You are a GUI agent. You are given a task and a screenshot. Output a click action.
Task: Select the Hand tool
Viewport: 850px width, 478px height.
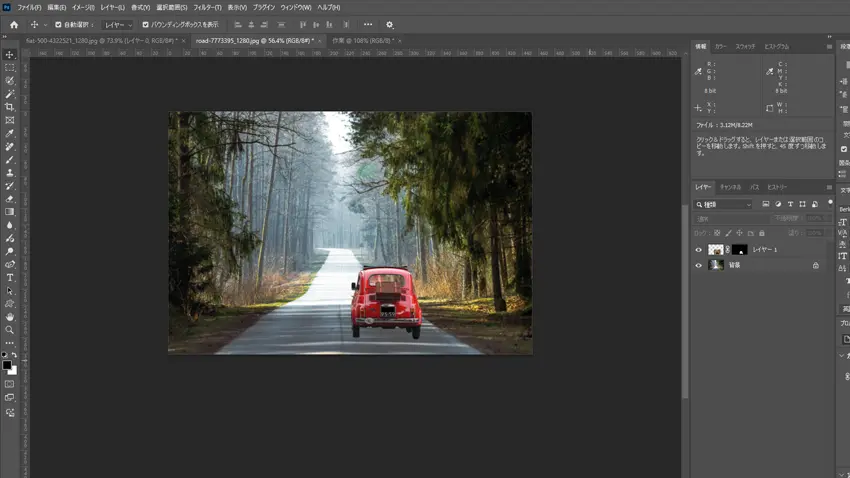[10, 316]
